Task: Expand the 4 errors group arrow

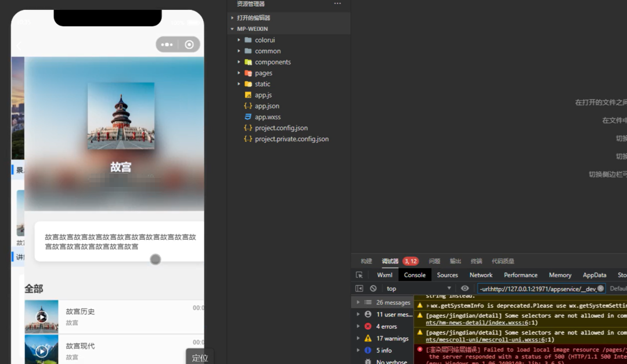Action: [358, 326]
